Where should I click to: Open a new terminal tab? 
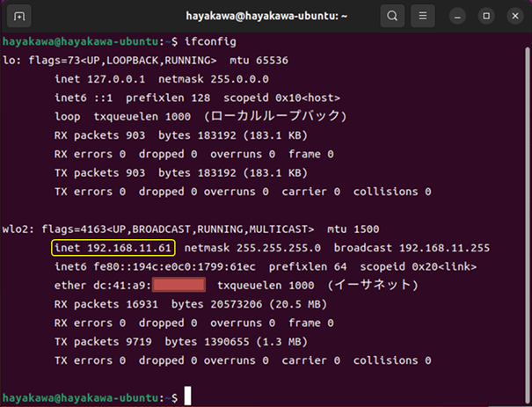[20, 16]
